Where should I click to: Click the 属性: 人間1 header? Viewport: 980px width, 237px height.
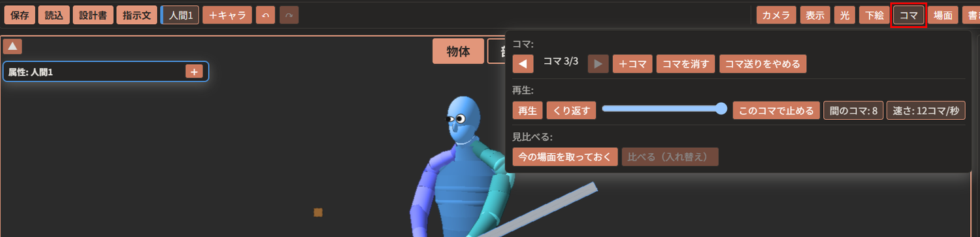(106, 71)
